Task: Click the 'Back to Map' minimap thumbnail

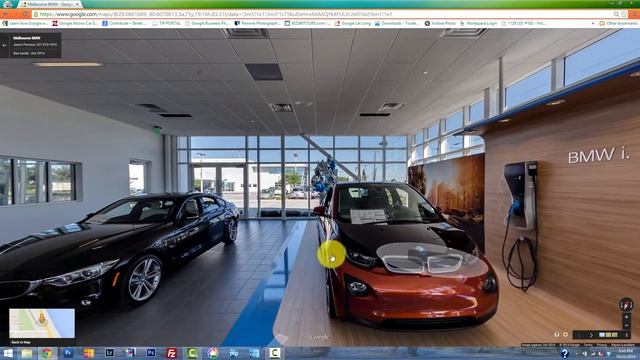Action: click(42, 323)
